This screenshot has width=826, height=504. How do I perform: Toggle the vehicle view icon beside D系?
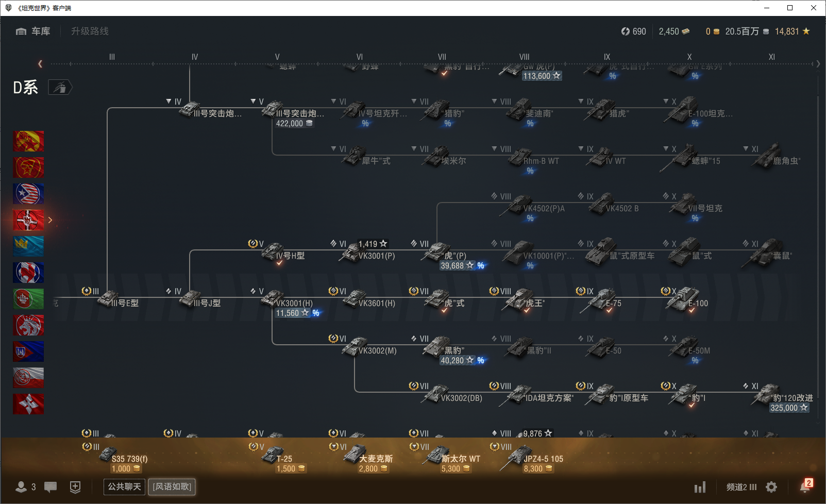(60, 88)
